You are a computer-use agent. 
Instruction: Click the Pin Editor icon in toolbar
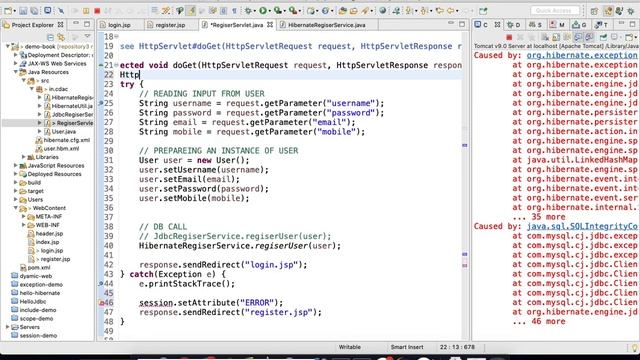pos(483,11)
